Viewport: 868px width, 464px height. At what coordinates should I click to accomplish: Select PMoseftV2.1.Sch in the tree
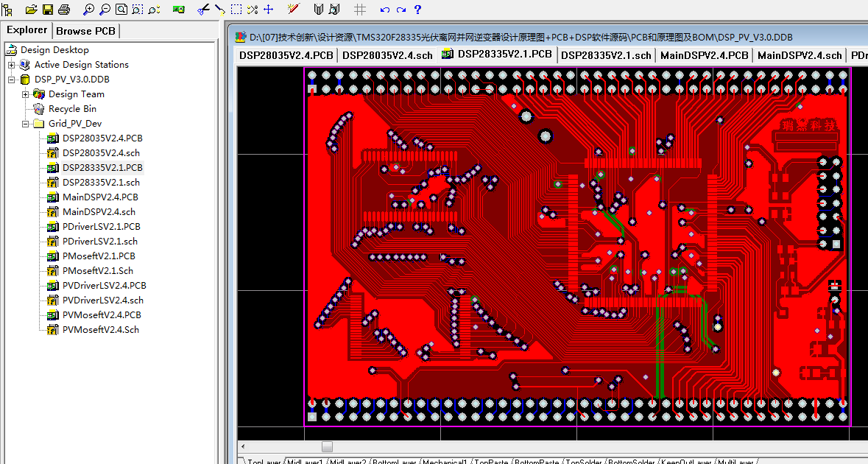[x=97, y=271]
